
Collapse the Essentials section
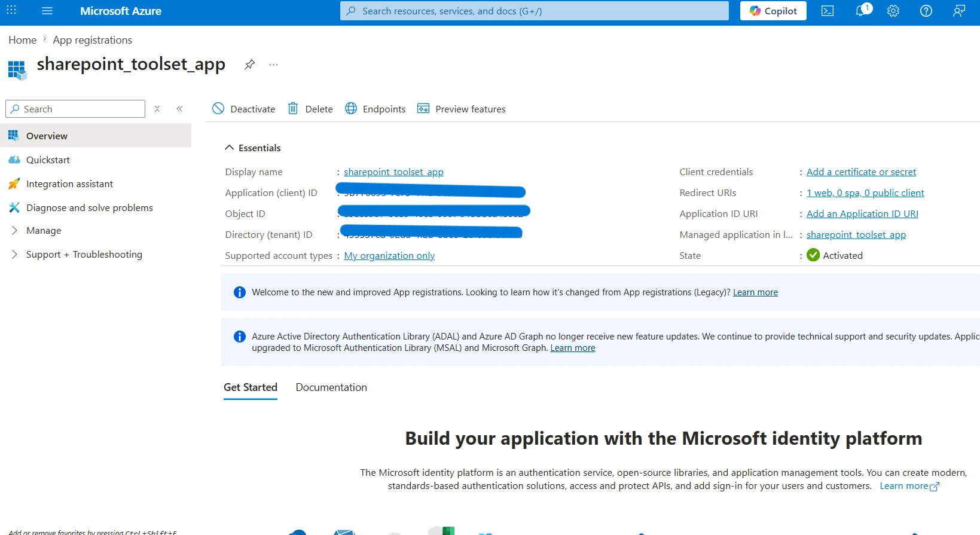point(253,148)
